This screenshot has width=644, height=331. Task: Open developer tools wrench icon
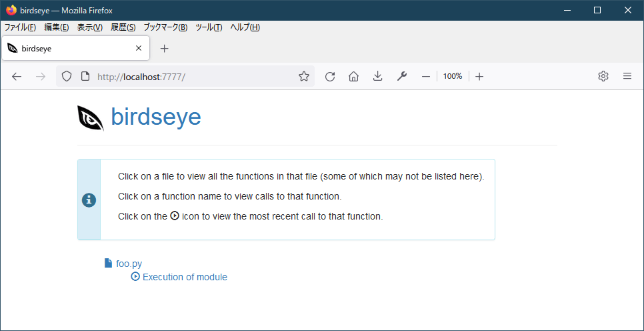[402, 77]
